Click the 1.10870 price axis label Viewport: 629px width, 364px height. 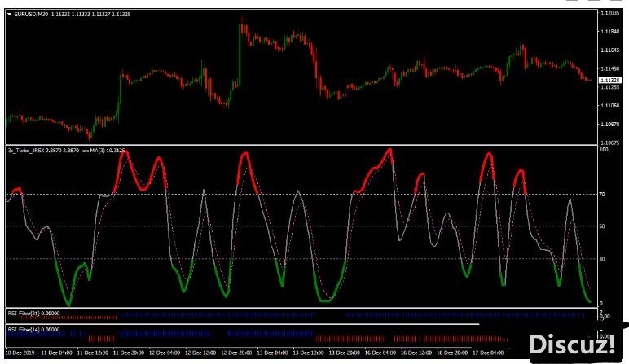pyautogui.click(x=609, y=125)
